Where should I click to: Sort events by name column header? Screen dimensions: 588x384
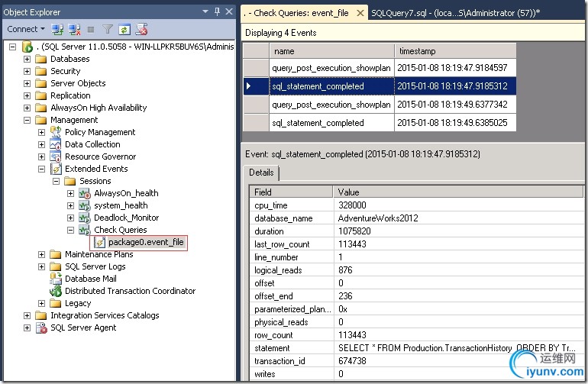click(x=332, y=51)
